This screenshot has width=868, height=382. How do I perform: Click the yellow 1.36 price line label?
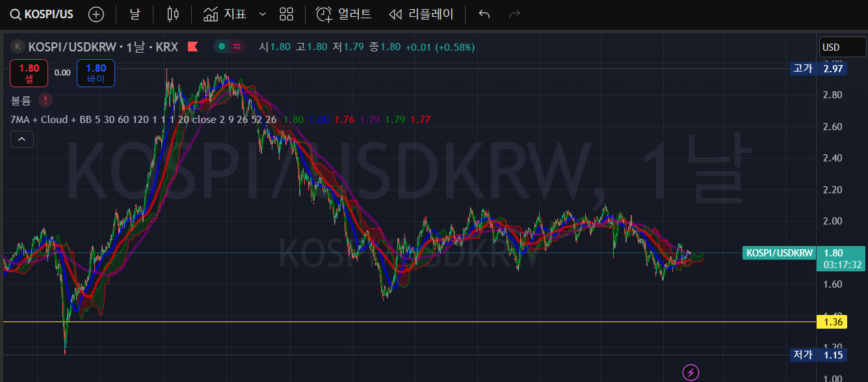(833, 322)
